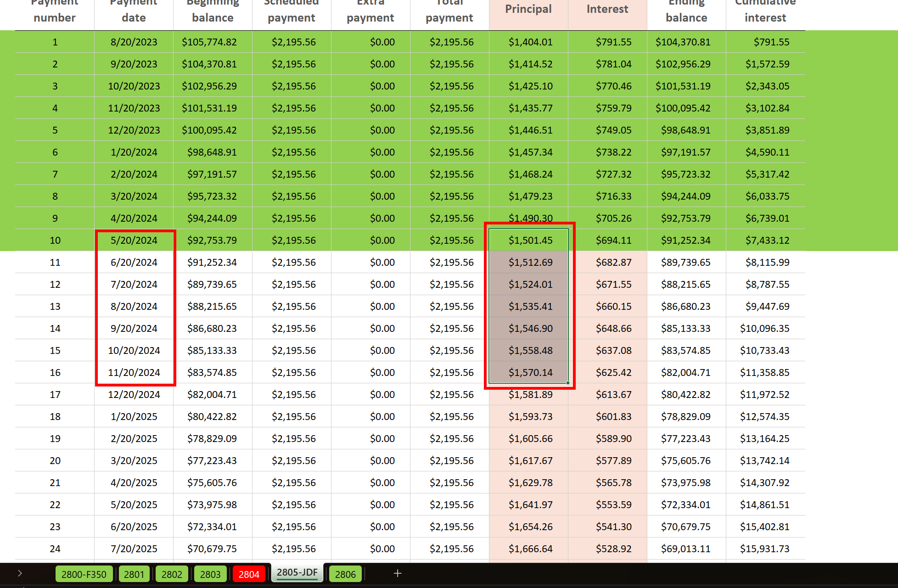898x588 pixels.
Task: Open the 2801 sheet tab
Action: pyautogui.click(x=134, y=574)
